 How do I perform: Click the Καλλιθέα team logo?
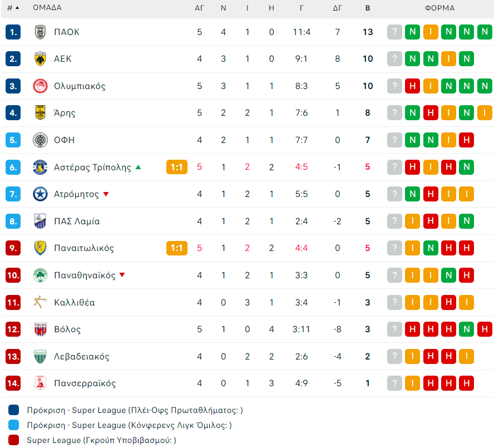coord(40,302)
